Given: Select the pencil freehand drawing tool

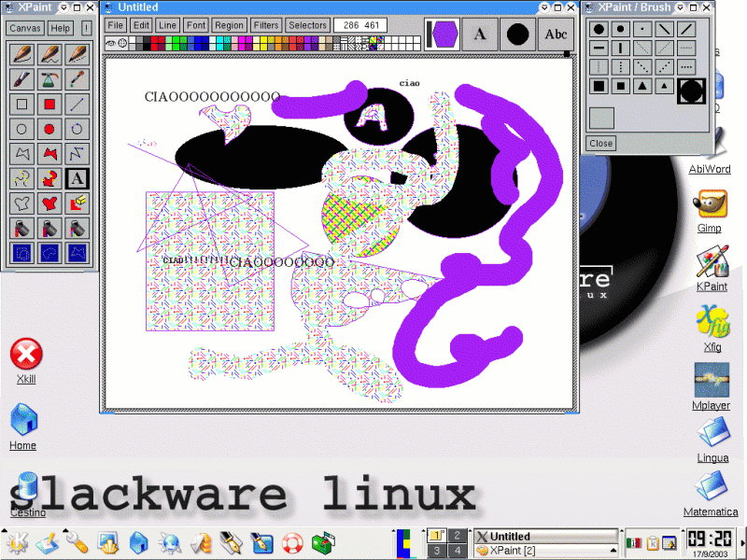Looking at the screenshot, I should click(x=21, y=54).
